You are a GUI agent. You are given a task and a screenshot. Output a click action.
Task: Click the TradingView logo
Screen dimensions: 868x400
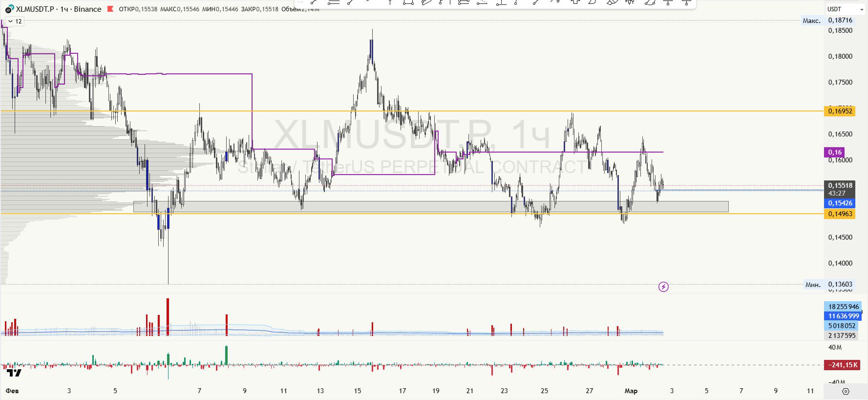pos(14,373)
